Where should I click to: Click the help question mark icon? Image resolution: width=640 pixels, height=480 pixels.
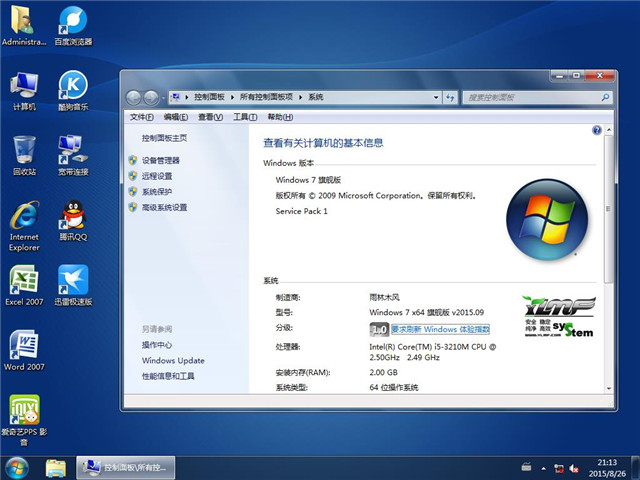tap(596, 130)
